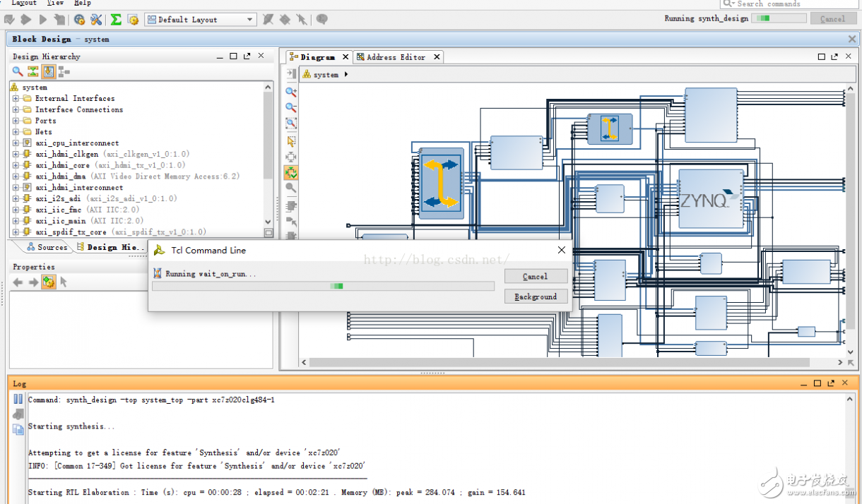Expand the axi_hdmi_core tree node
Screen dimensions: 862x504
tap(16, 165)
